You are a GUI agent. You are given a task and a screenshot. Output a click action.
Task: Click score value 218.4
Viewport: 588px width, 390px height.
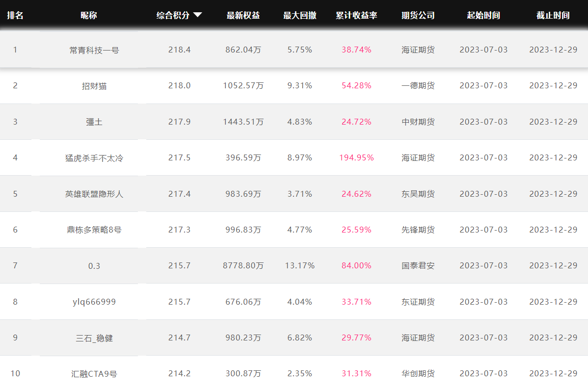[179, 50]
